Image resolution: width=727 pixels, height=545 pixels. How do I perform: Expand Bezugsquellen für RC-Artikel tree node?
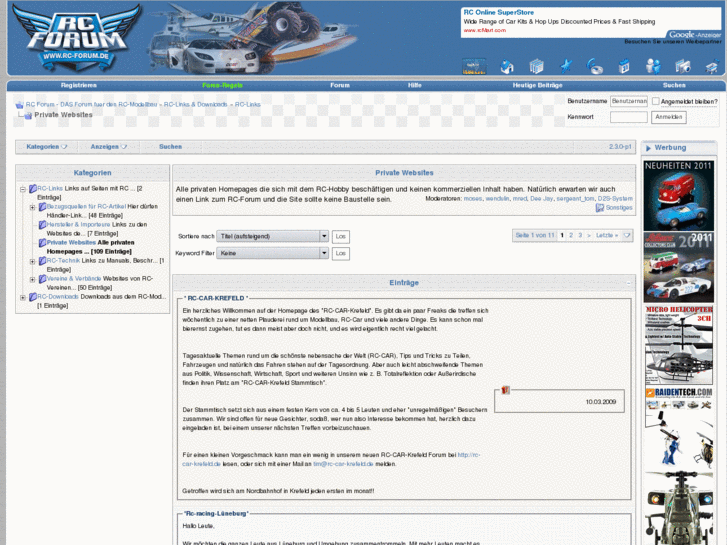pos(32,207)
